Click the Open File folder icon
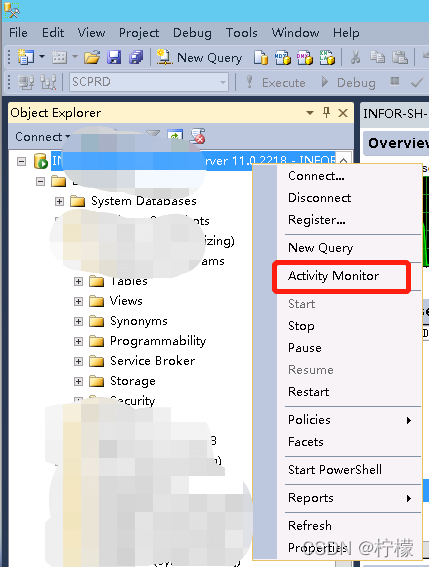This screenshot has width=429, height=567. pyautogui.click(x=92, y=57)
